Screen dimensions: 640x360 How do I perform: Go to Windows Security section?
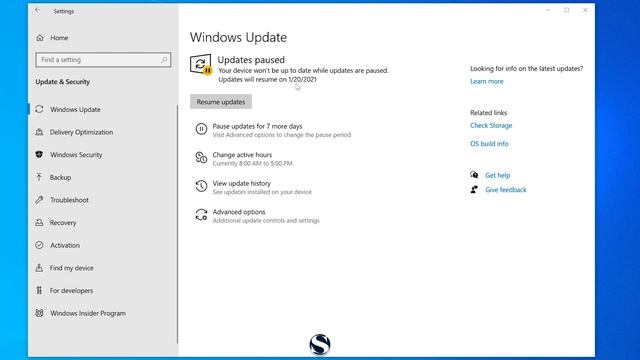coord(76,155)
